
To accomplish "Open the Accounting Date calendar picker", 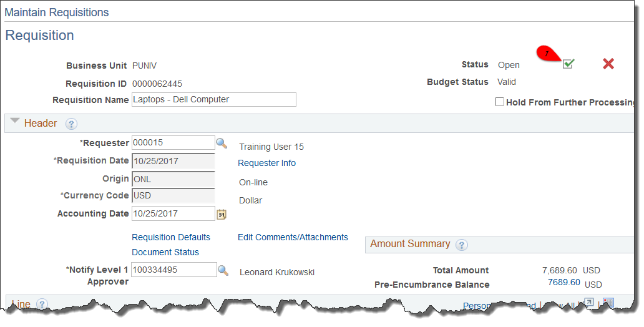I will pos(222,214).
